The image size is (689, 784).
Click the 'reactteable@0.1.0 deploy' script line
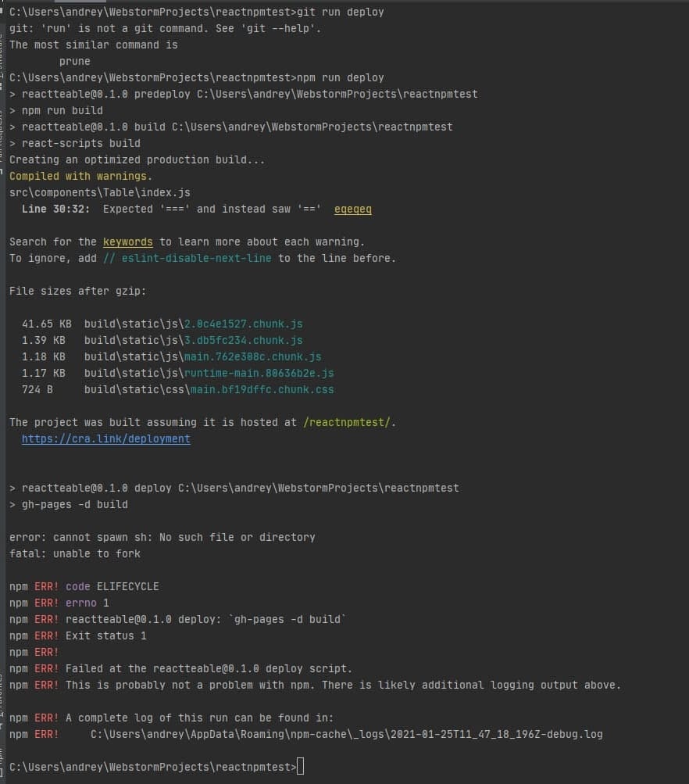(234, 488)
